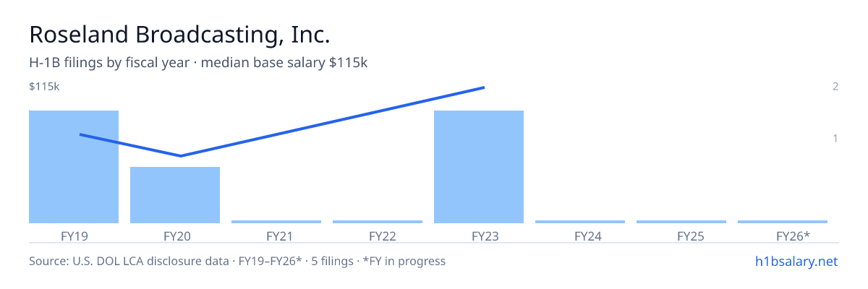Click the FY20 axis label
The image size is (868, 289).
pyautogui.click(x=176, y=236)
